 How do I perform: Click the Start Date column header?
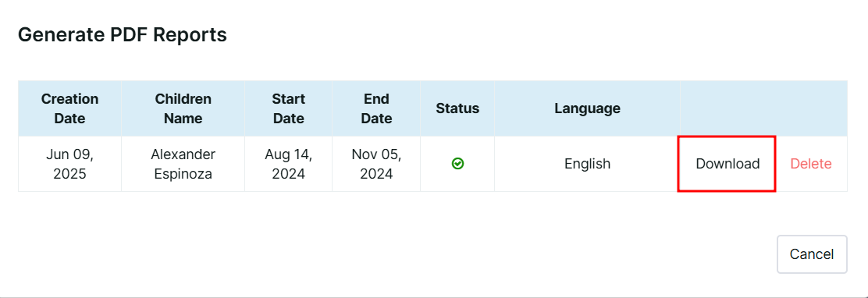[x=288, y=108]
